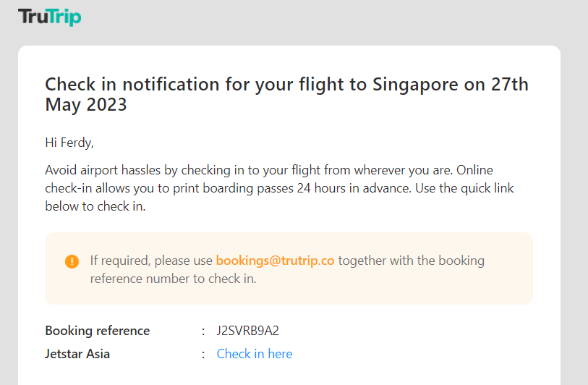Follow the 'Check in here' link
Screen dimensions: 588x385
[x=255, y=354]
